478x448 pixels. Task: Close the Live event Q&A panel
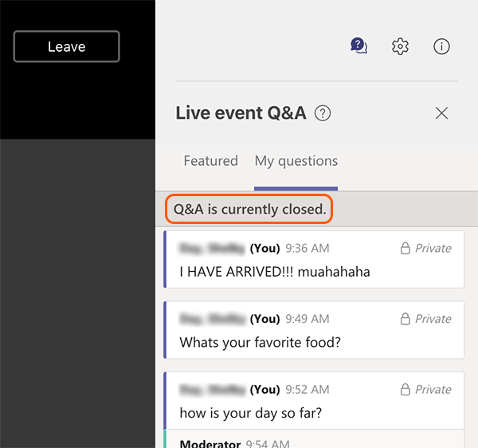pos(441,113)
